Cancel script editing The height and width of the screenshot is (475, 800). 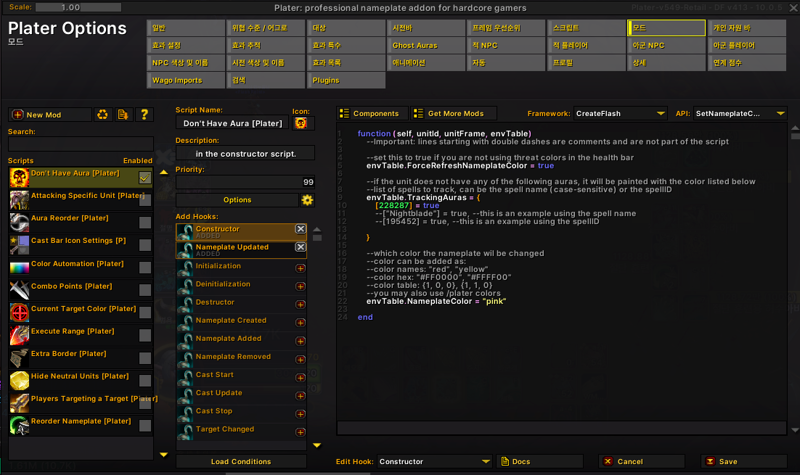tap(642, 461)
